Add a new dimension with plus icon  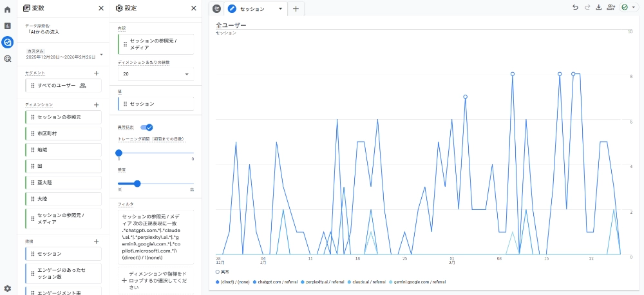pyautogui.click(x=96, y=104)
